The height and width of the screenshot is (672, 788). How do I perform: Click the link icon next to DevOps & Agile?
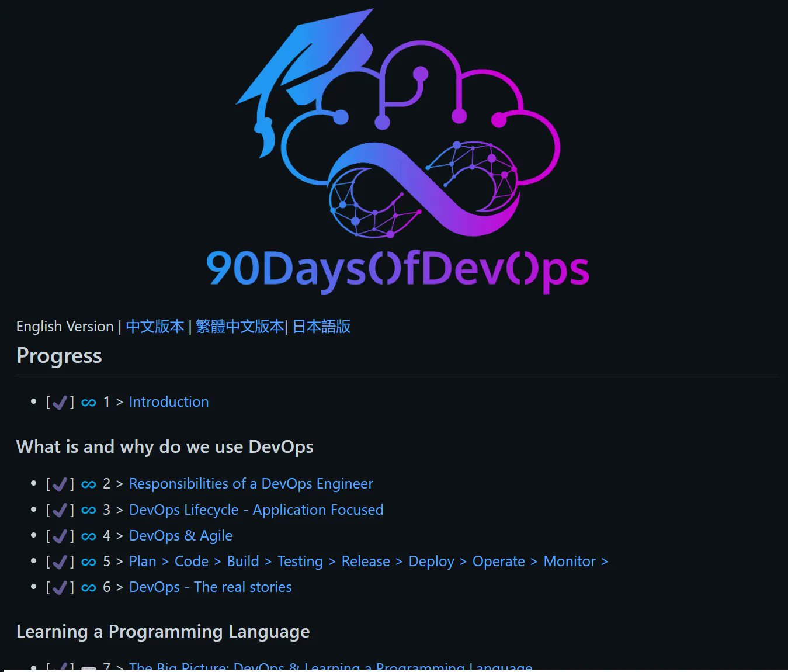(89, 535)
